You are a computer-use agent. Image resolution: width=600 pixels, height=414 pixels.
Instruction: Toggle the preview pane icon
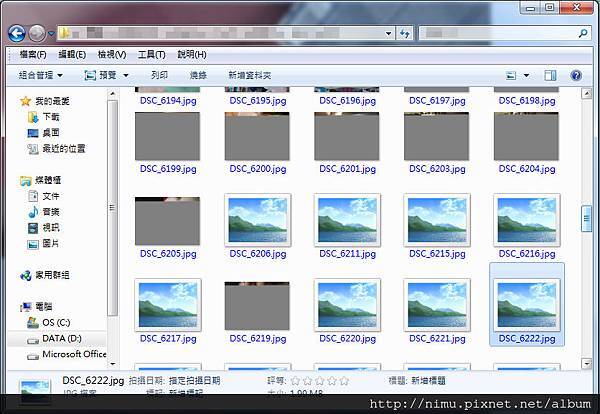(550, 75)
